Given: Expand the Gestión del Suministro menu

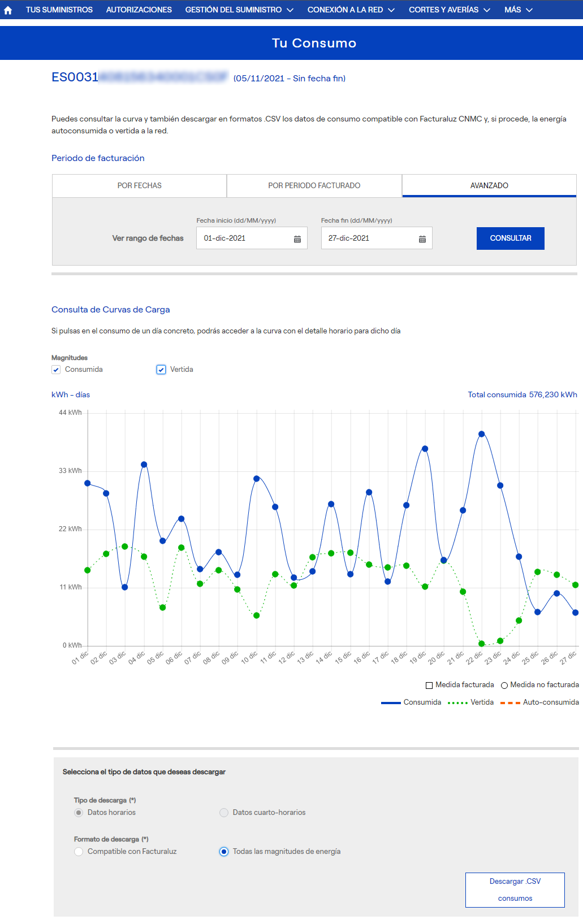Looking at the screenshot, I should 239,10.
